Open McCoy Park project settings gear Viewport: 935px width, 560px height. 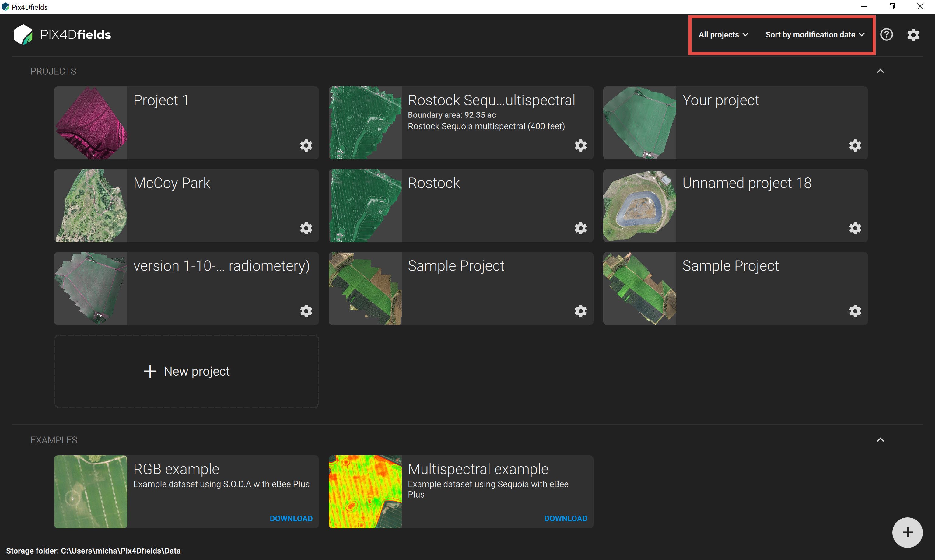coord(306,228)
